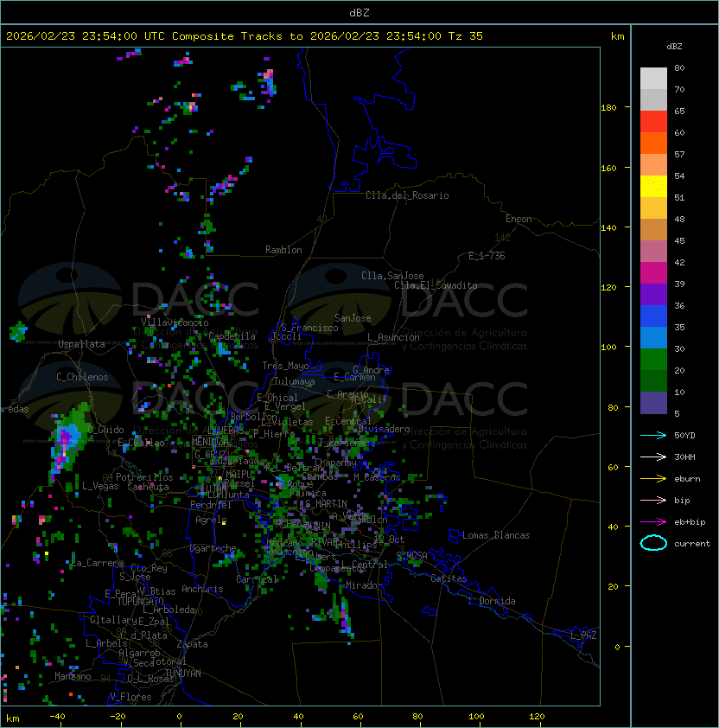The height and width of the screenshot is (728, 719).
Task: Click the 'Agrelo' map label
Action: (x=211, y=520)
